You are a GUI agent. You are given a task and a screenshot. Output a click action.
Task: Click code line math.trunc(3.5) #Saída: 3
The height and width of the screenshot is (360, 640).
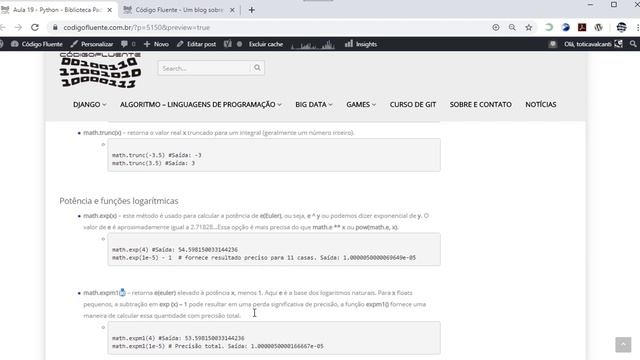pyautogui.click(x=153, y=163)
